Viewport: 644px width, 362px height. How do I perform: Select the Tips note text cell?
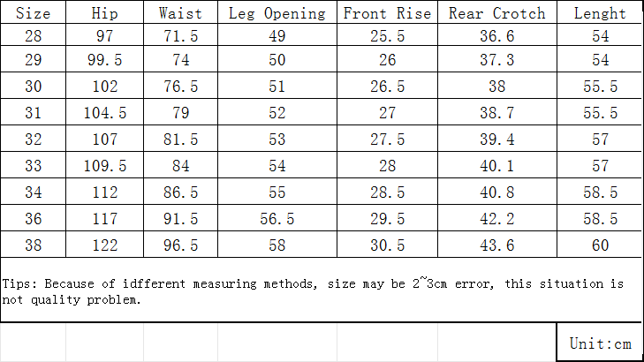coord(321,290)
